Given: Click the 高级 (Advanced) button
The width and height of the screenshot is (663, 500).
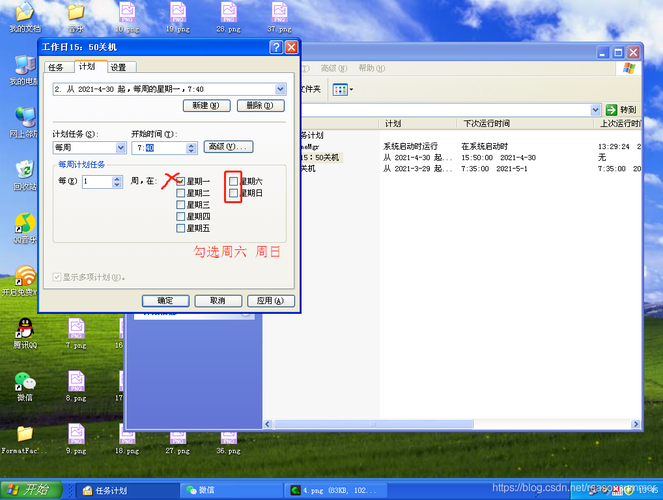Looking at the screenshot, I should 228,147.
